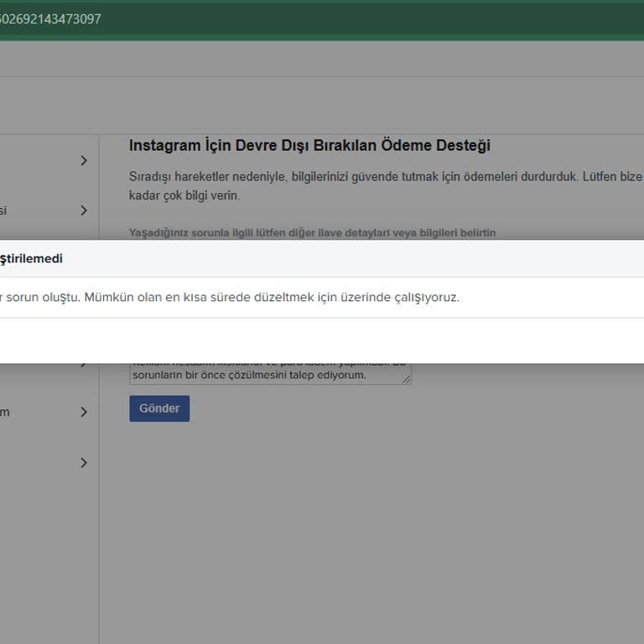
Task: Open the bottommost sidebar chevron arrow
Action: tap(84, 463)
